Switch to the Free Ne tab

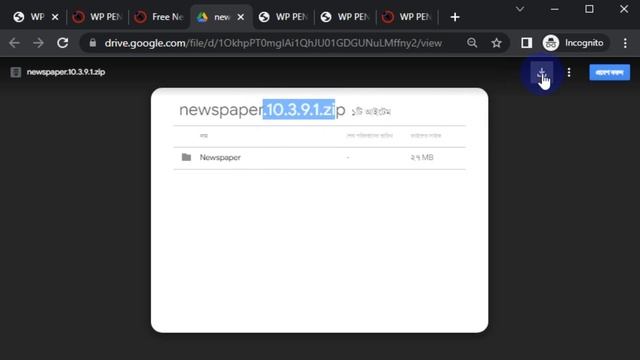point(159,17)
